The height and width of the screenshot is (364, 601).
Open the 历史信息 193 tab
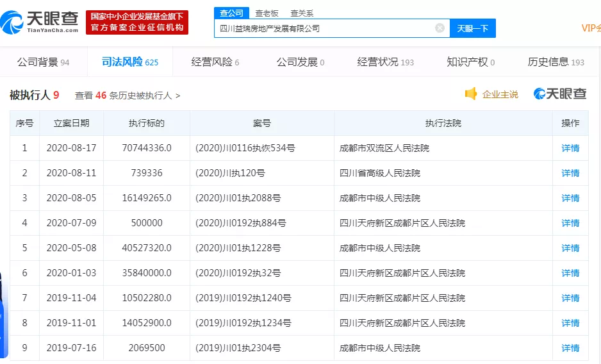[x=556, y=62]
